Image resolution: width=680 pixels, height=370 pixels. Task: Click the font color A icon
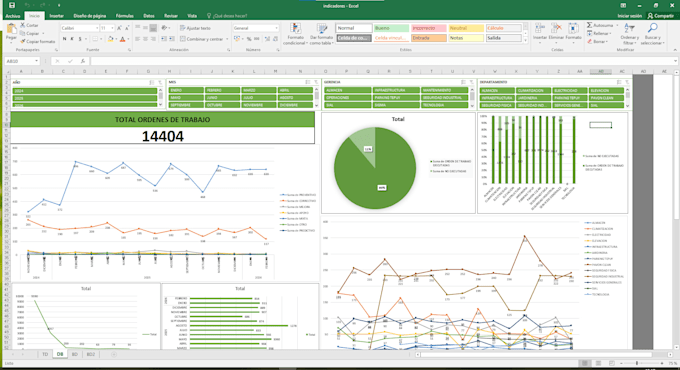click(122, 39)
